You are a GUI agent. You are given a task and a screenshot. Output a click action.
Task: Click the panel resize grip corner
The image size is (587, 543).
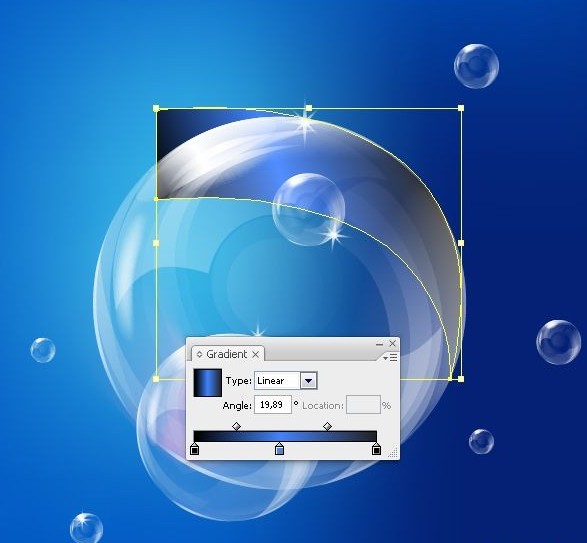(393, 452)
